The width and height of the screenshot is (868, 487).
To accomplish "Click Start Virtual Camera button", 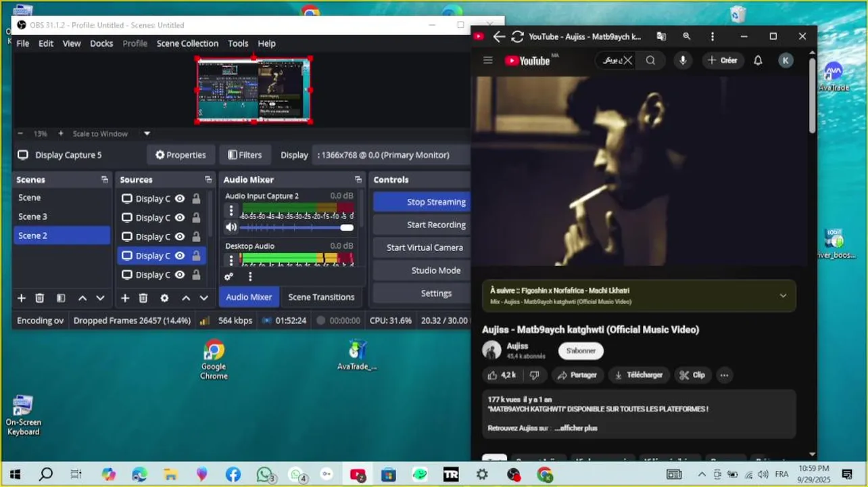I will (422, 248).
